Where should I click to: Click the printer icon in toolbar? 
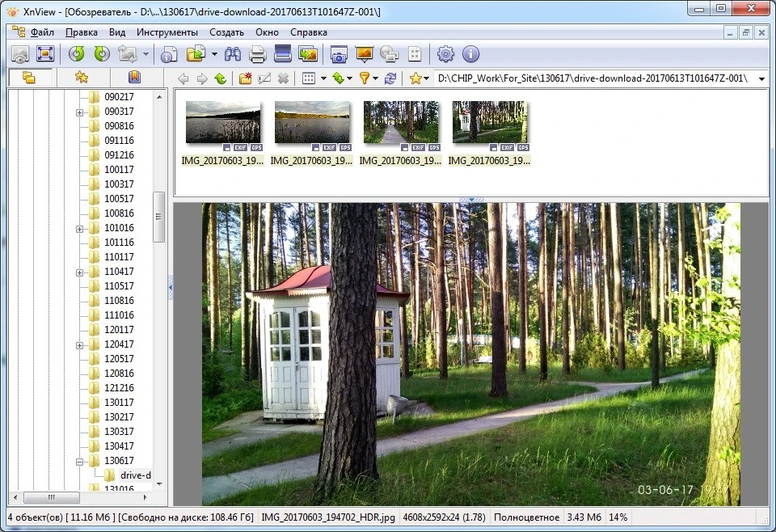(x=258, y=54)
